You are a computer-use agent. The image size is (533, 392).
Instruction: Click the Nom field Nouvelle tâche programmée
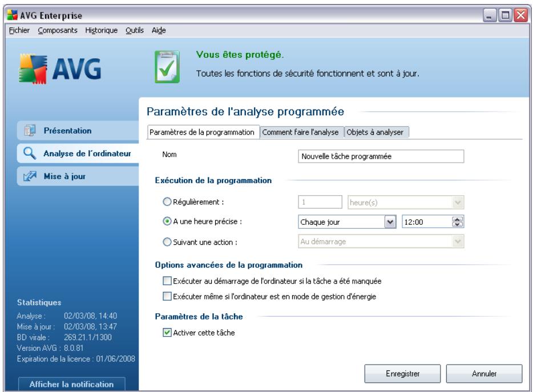381,156
